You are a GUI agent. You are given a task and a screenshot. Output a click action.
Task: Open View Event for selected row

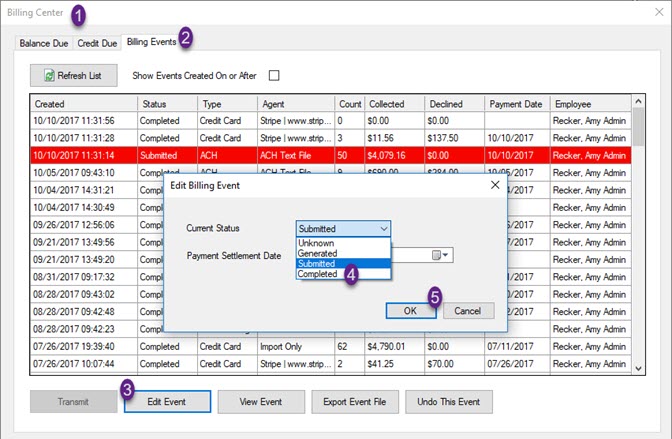(x=261, y=402)
